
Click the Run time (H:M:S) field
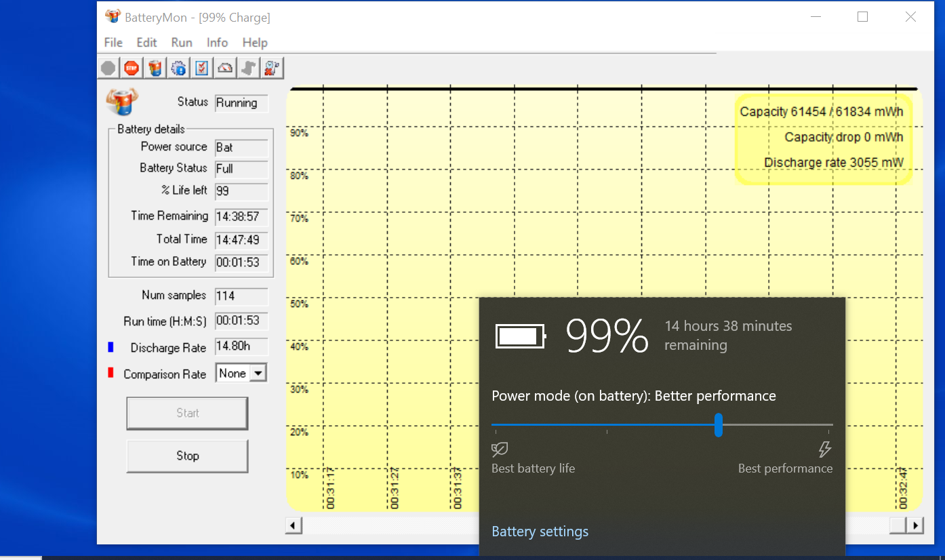pyautogui.click(x=241, y=321)
